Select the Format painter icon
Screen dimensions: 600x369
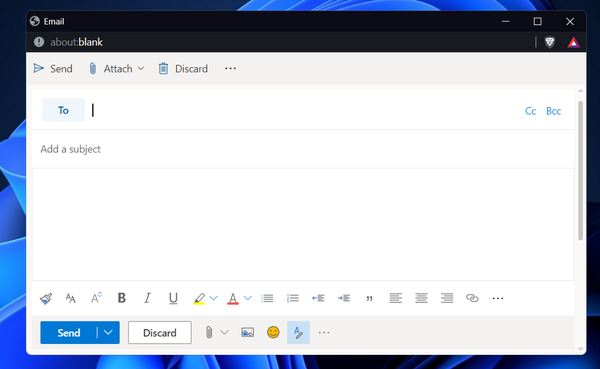[x=46, y=298]
